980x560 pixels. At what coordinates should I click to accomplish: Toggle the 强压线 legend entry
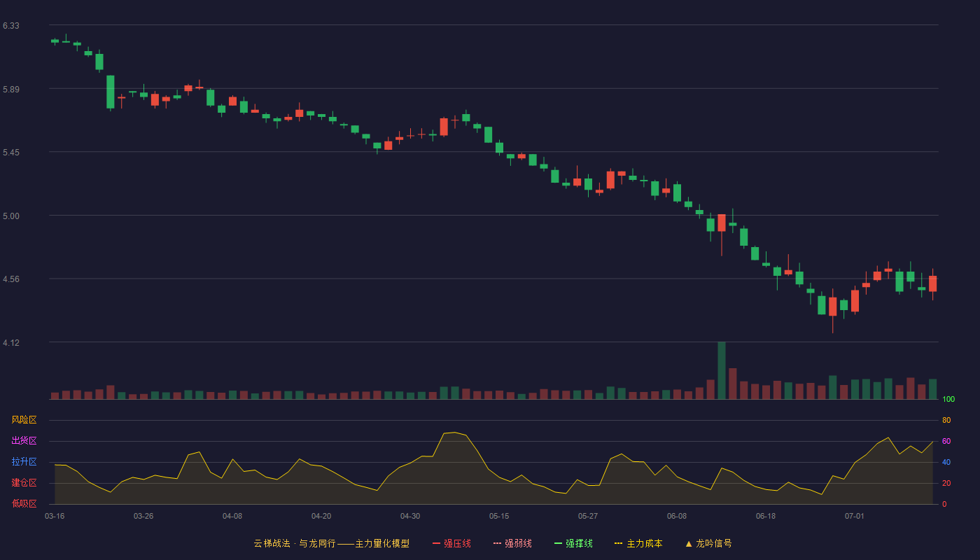click(x=451, y=543)
